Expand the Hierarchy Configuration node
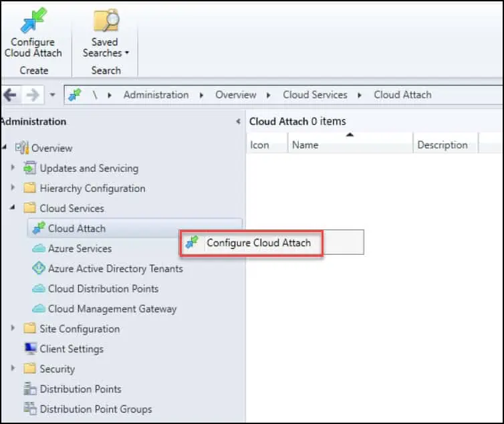 [x=13, y=187]
